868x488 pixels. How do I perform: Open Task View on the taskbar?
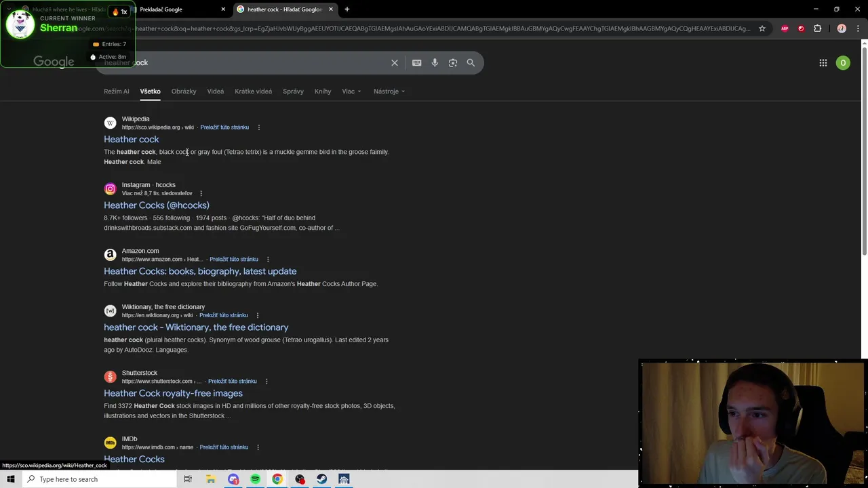188,479
